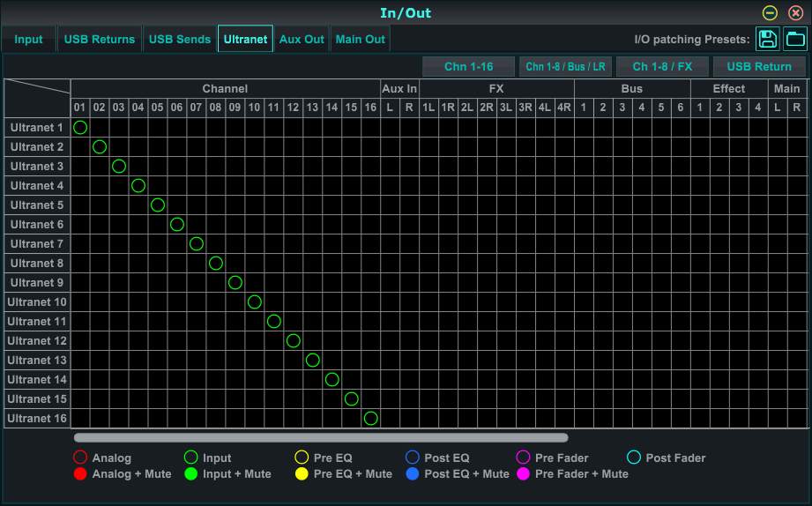Screen dimensions: 812x506
Task: Click the magenta Pre Fader legend circle
Action: coord(524,458)
